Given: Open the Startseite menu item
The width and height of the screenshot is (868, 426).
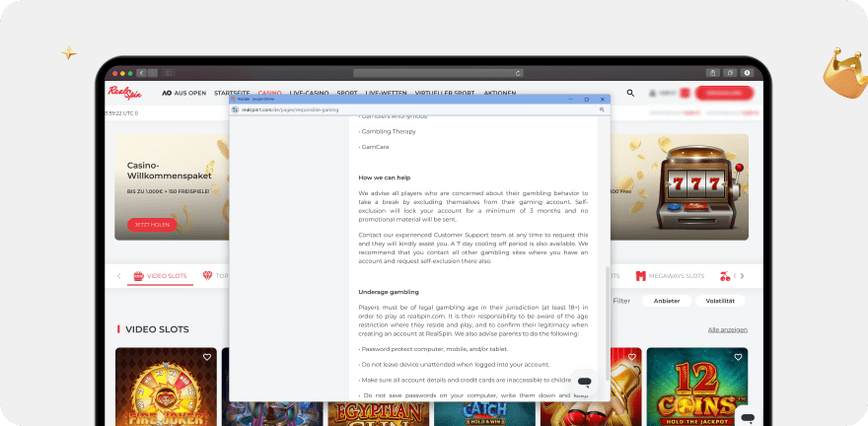Looking at the screenshot, I should coord(231,93).
